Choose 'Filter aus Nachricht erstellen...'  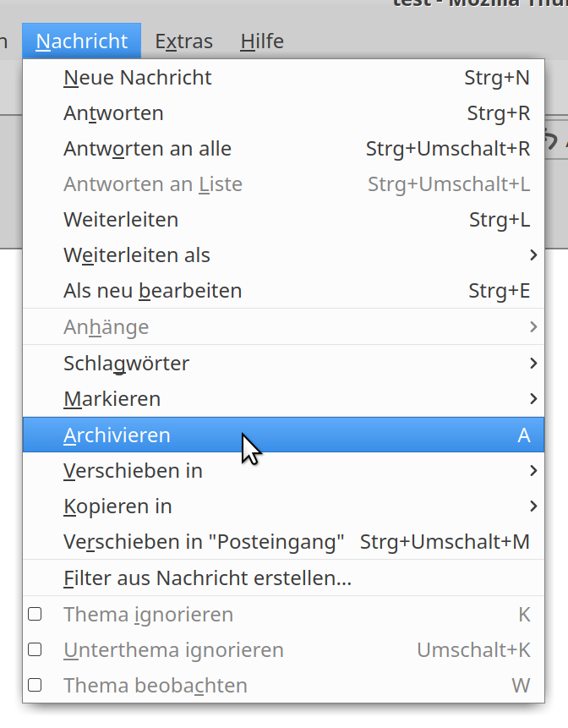(x=208, y=579)
